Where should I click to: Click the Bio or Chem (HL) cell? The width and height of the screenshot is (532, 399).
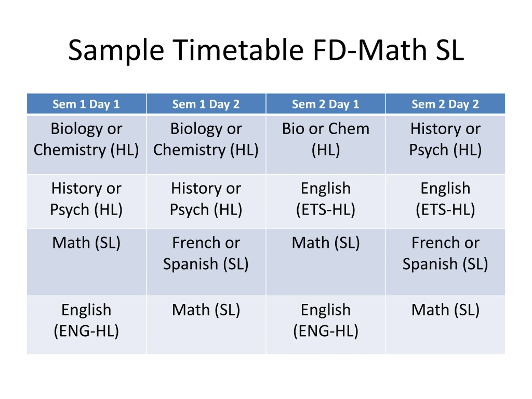pyautogui.click(x=326, y=145)
